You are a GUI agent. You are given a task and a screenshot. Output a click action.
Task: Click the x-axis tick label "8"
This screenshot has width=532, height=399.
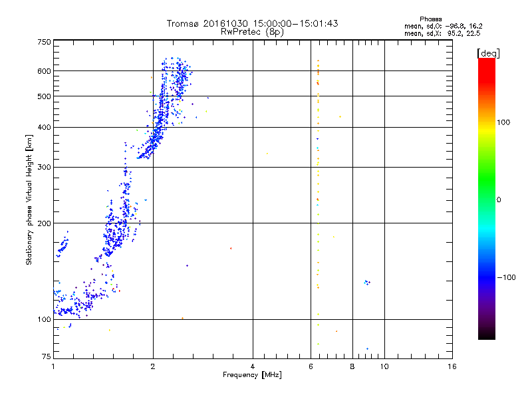352,366
